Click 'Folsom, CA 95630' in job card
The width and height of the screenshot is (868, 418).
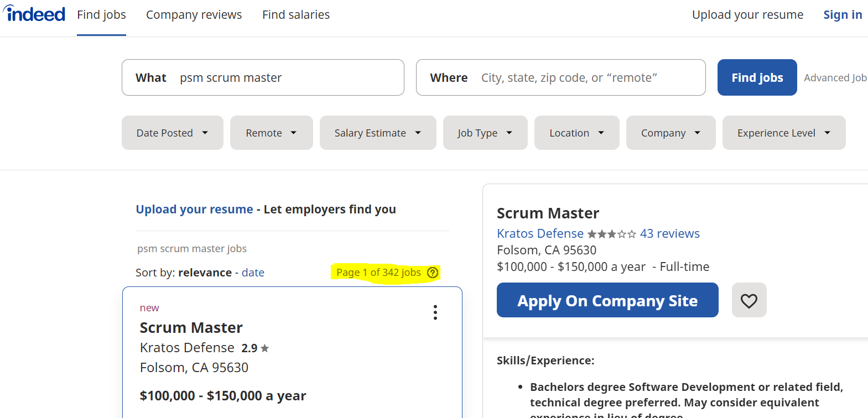pyautogui.click(x=194, y=368)
